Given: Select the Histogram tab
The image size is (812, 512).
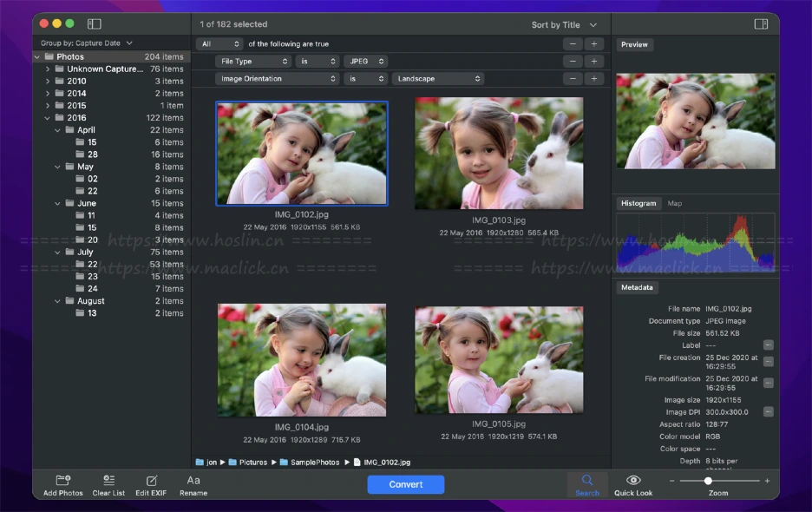Looking at the screenshot, I should (x=638, y=203).
